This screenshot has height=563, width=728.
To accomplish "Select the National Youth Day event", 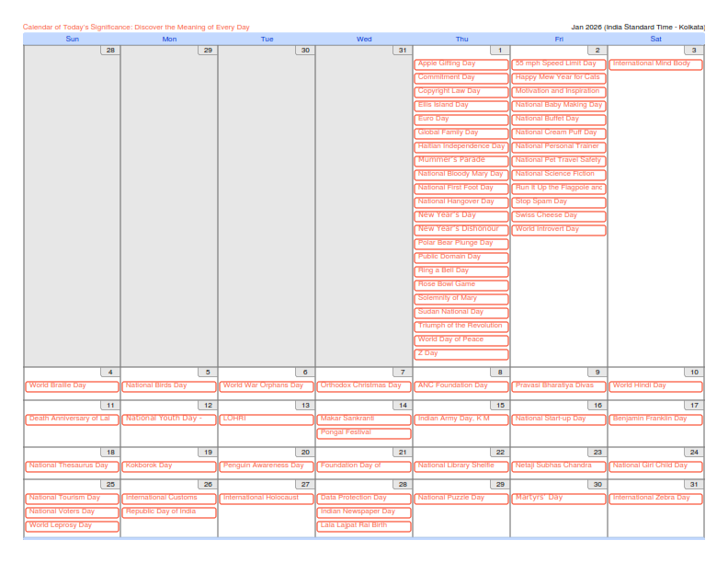I will point(169,419).
